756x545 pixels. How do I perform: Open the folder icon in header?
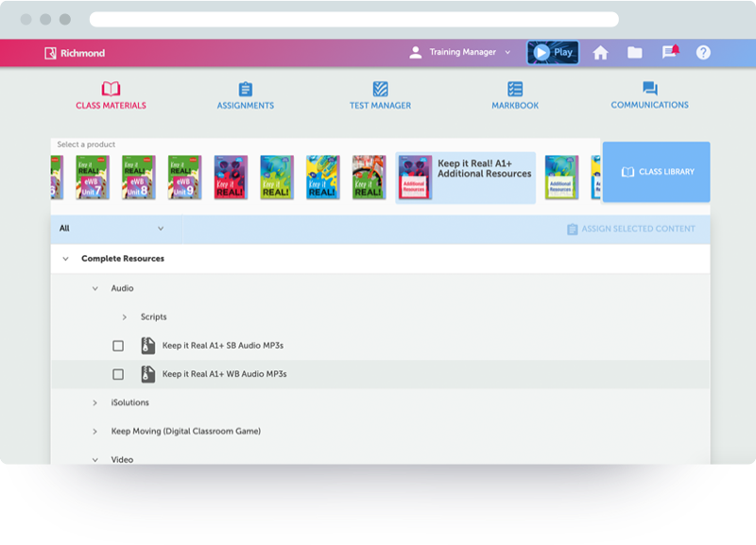[634, 52]
